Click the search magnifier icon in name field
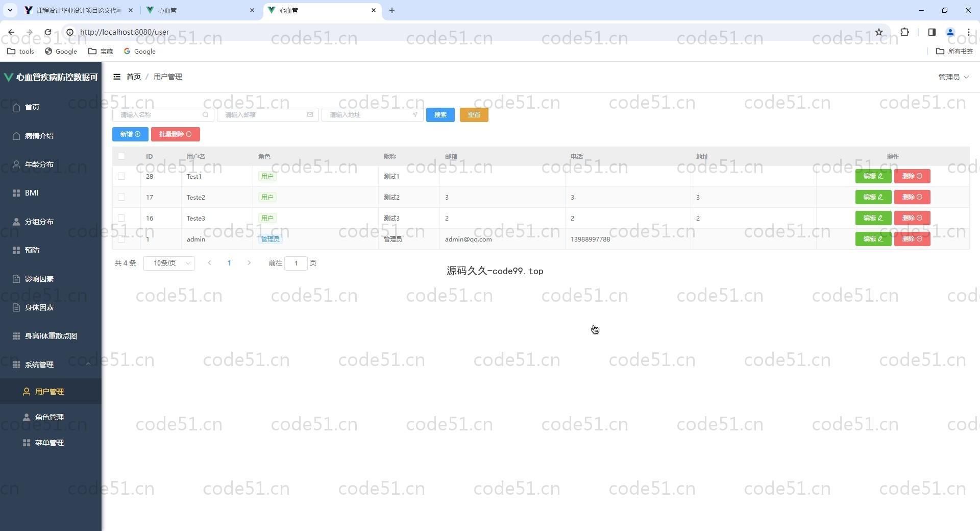The height and width of the screenshot is (531, 980). point(205,115)
